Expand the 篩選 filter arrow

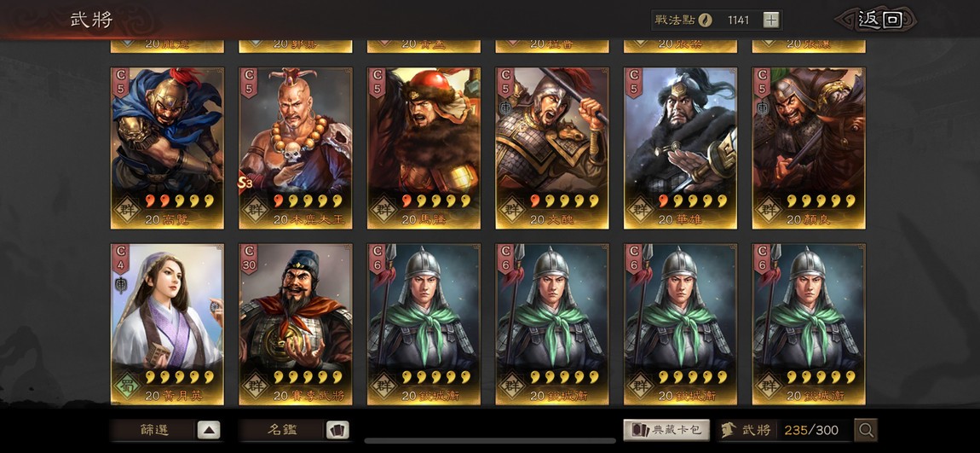pyautogui.click(x=209, y=430)
